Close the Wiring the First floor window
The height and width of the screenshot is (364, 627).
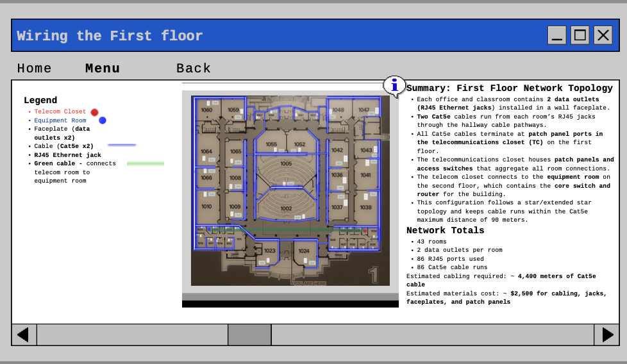pyautogui.click(x=603, y=35)
